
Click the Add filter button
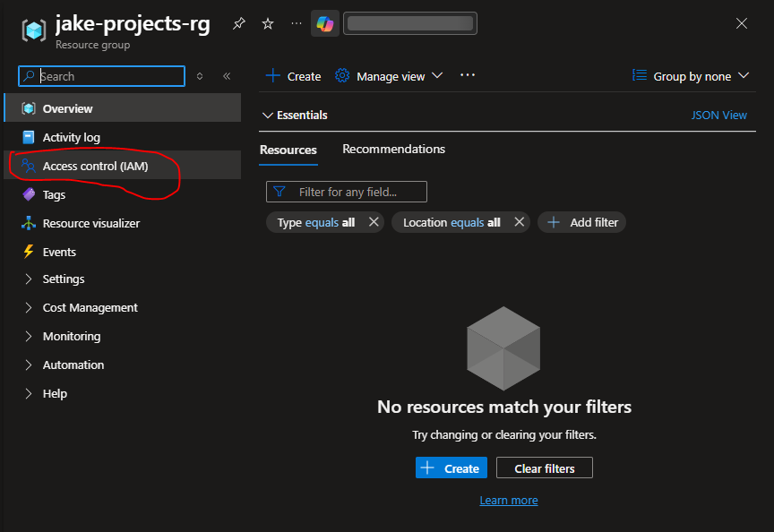tap(582, 222)
